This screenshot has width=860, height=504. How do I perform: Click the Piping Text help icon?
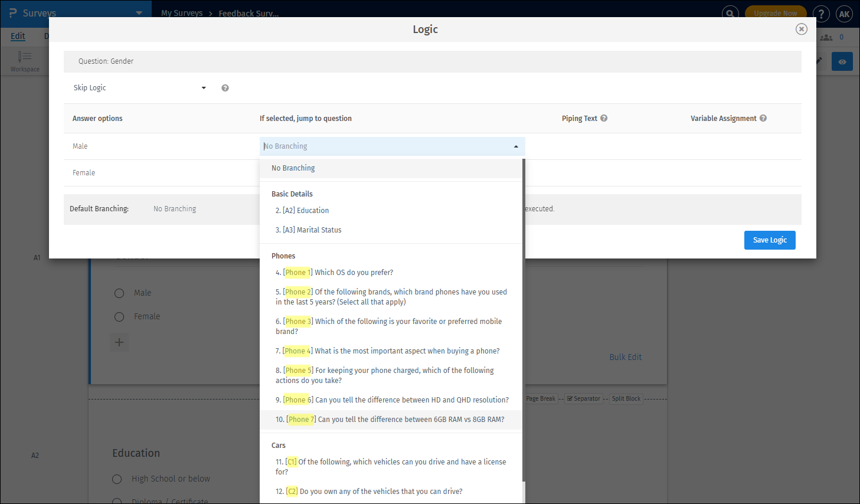(604, 118)
